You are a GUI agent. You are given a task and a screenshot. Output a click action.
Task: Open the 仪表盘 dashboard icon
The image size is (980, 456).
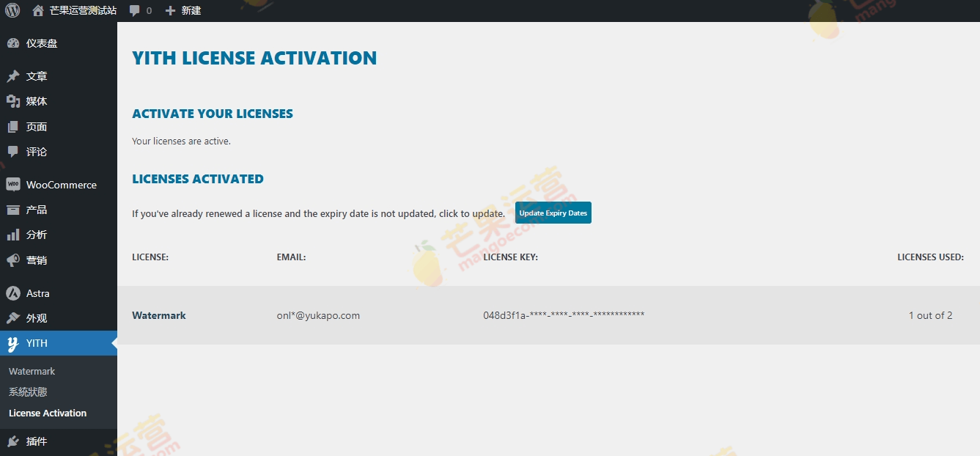13,43
